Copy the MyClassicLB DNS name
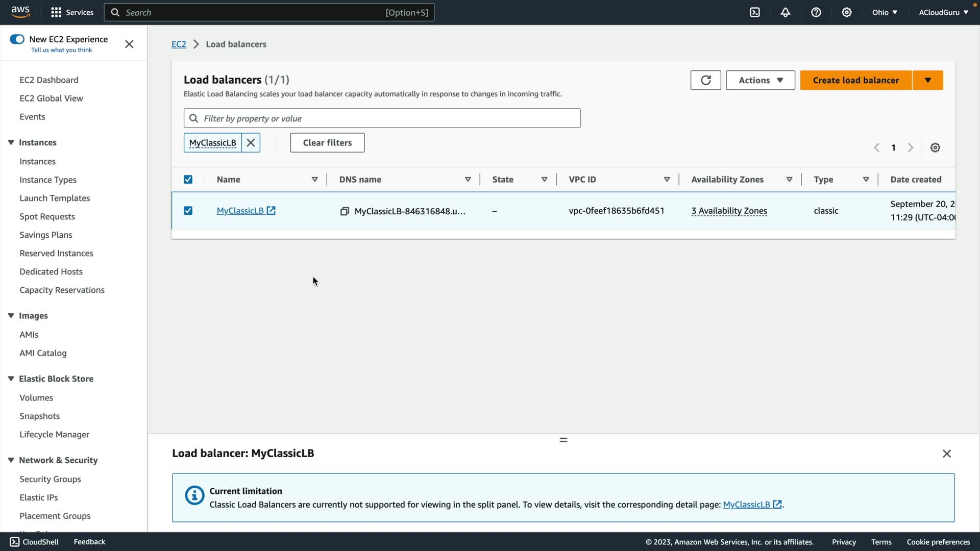This screenshot has height=551, width=980. click(345, 211)
